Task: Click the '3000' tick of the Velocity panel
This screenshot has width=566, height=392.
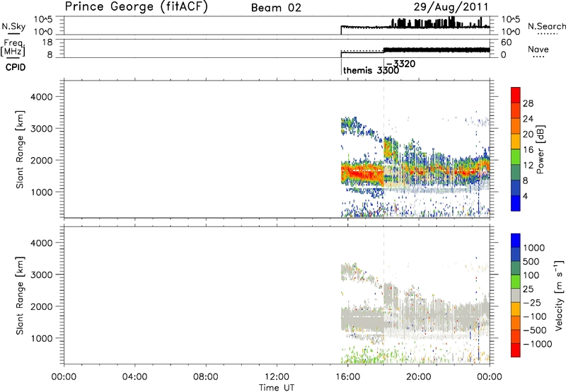Action: pos(41,275)
